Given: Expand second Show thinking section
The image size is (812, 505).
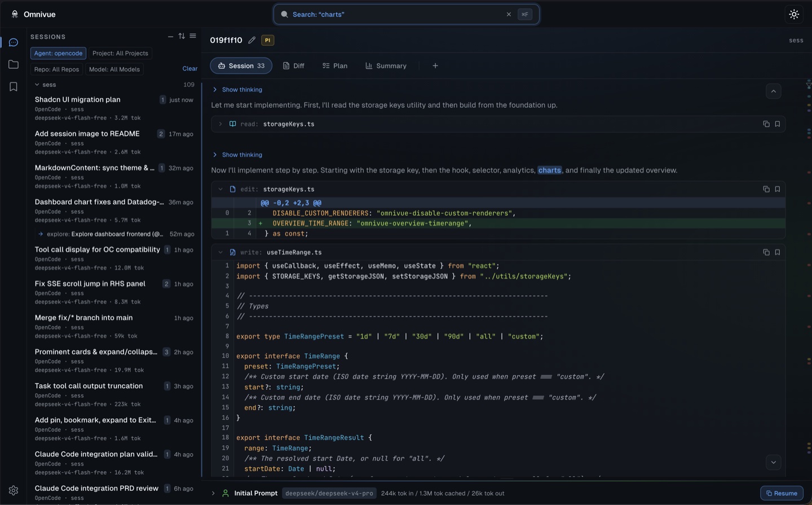Looking at the screenshot, I should [x=237, y=155].
